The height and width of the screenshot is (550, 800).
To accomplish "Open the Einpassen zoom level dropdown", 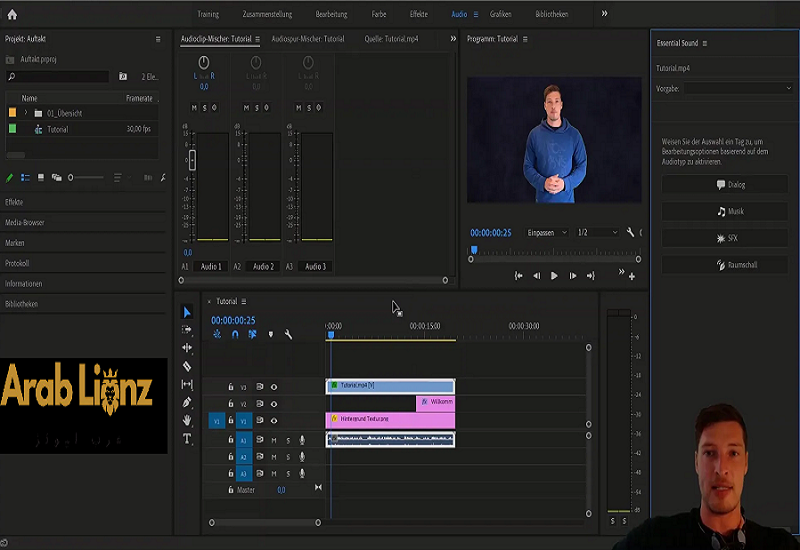I will tap(546, 233).
